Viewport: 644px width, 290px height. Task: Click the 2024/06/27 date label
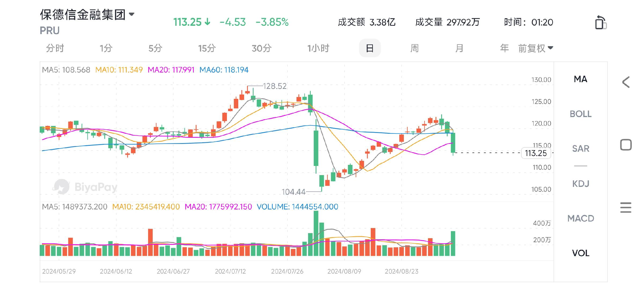click(x=173, y=271)
